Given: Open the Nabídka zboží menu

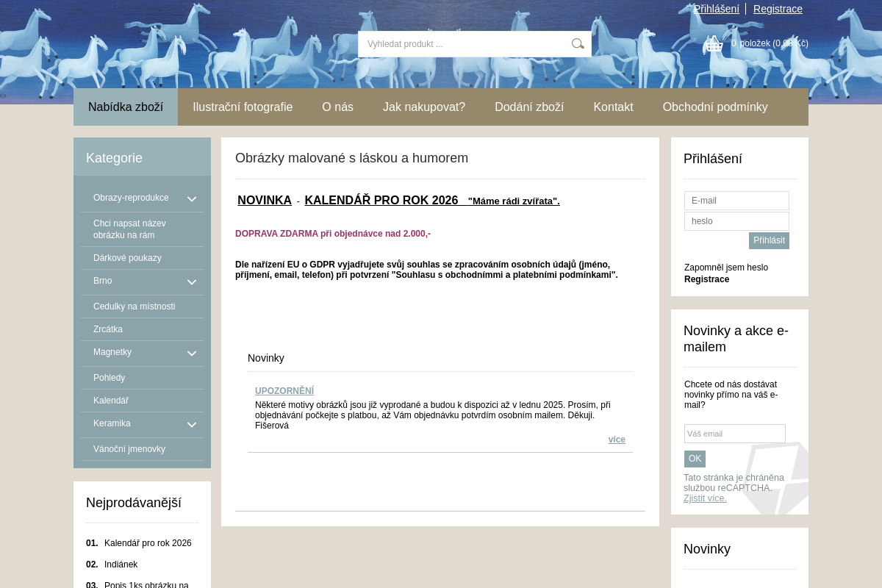Looking at the screenshot, I should click(126, 107).
